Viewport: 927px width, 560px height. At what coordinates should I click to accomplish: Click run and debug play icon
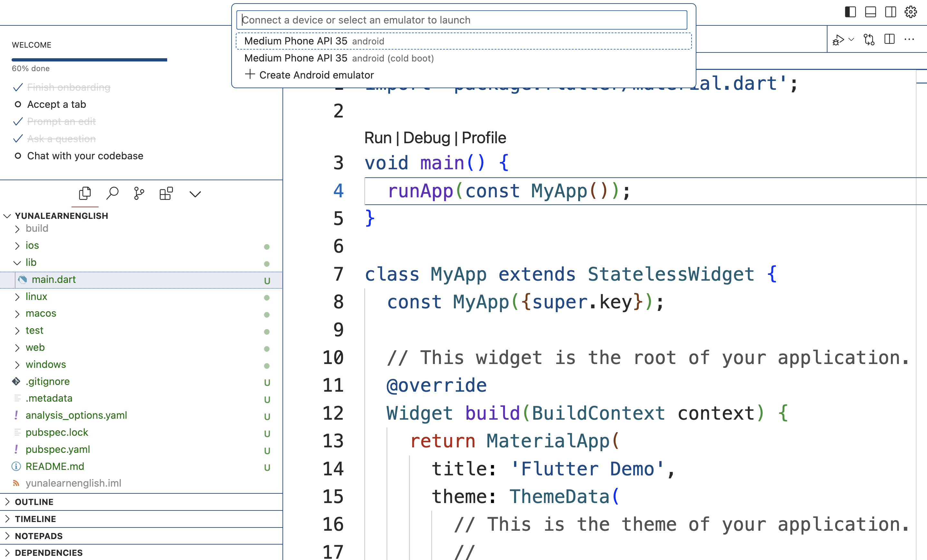coord(838,40)
